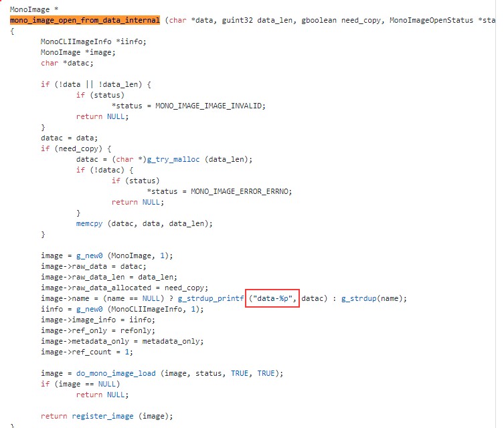Click the 'gboolean need_copy' parameter

pyautogui.click(x=341, y=20)
